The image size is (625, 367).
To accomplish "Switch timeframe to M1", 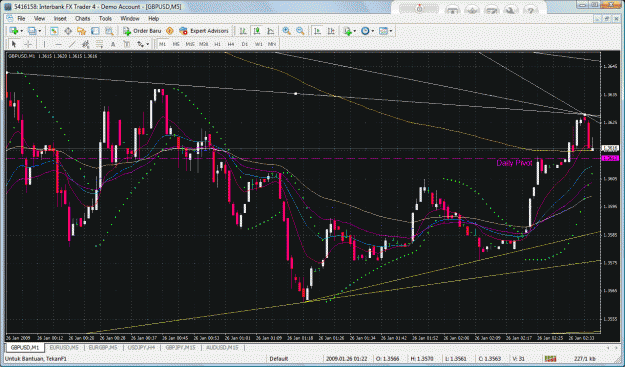I will pyautogui.click(x=162, y=44).
